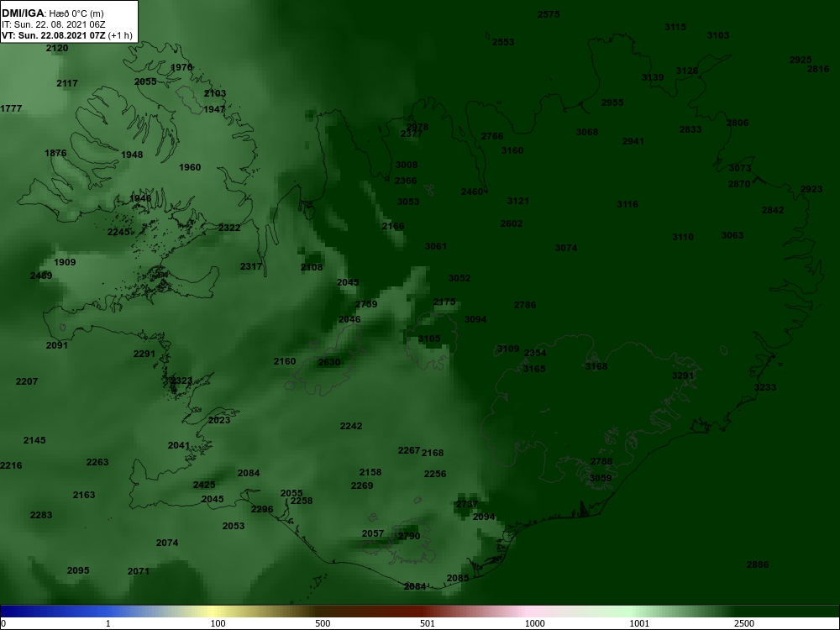The width and height of the screenshot is (840, 630).
Task: Click the map value 2955
Action: tap(612, 102)
